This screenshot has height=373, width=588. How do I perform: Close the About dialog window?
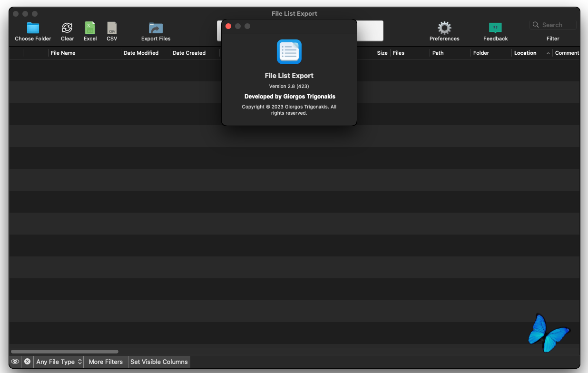[228, 26]
